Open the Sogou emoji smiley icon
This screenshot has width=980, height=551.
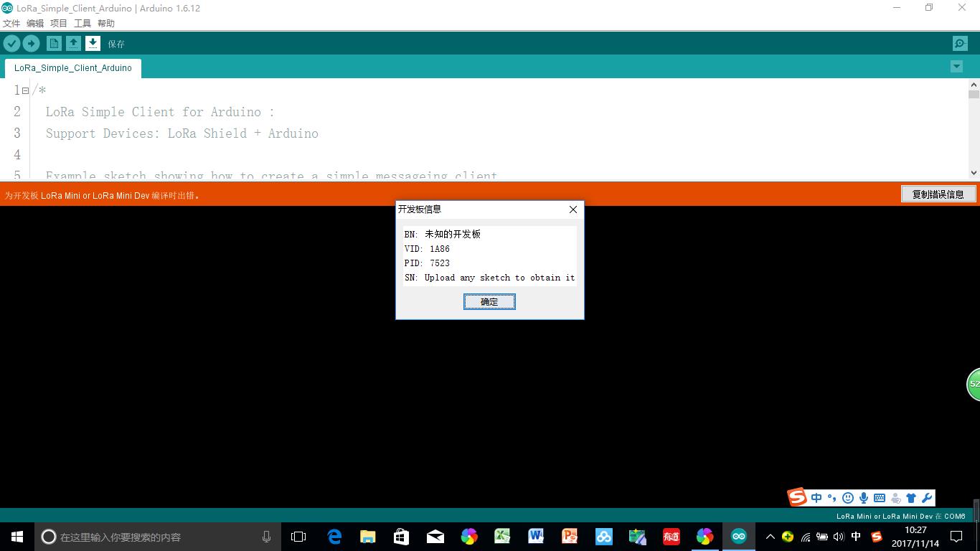(848, 498)
